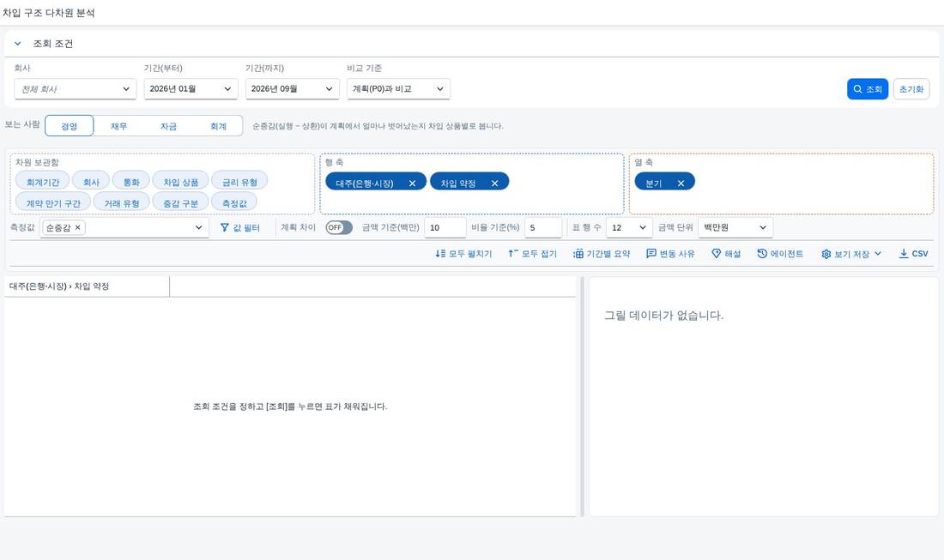Screen dimensions: 944x560
Task: Open the 금액 단위 백만원 dropdown
Action: pos(735,227)
